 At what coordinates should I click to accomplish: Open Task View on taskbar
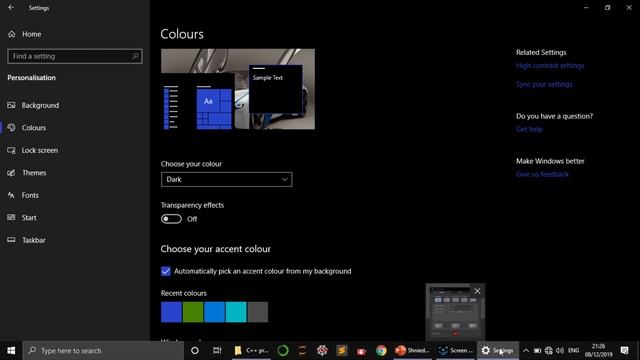[217, 351]
